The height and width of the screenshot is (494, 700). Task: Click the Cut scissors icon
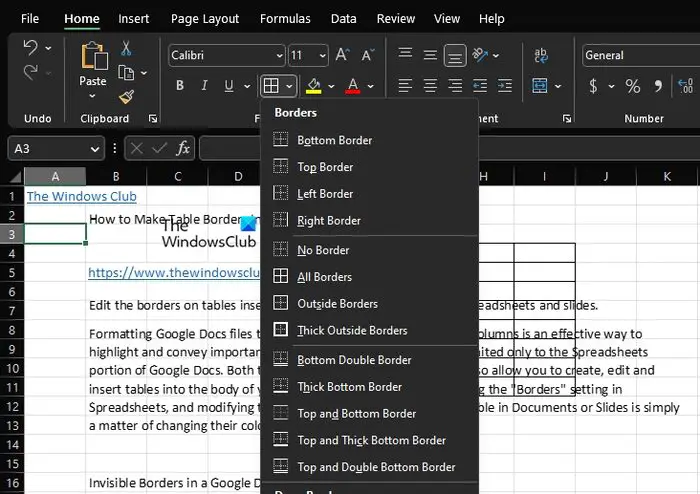pyautogui.click(x=126, y=48)
